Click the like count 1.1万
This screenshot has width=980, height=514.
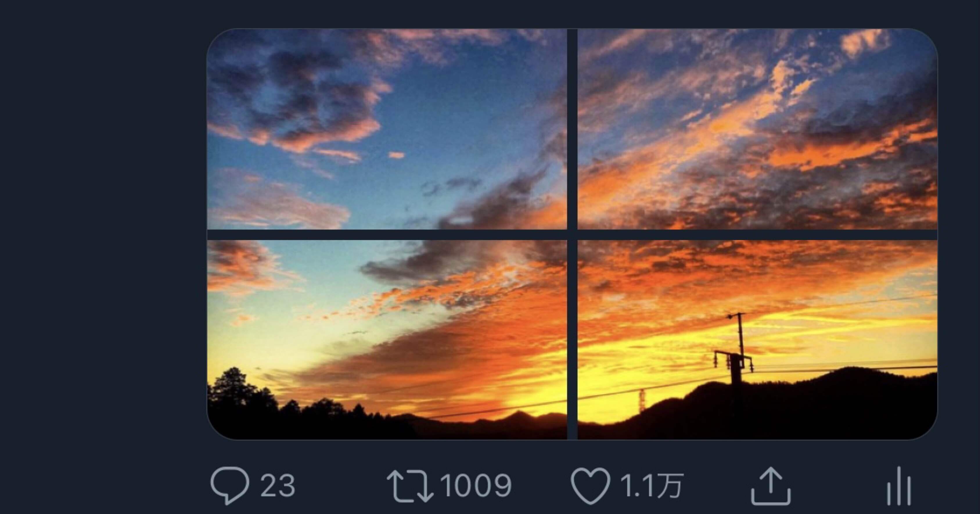point(651,486)
